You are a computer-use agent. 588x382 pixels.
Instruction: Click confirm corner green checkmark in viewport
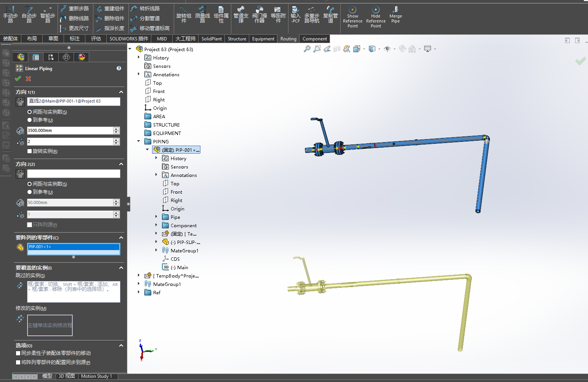point(580,61)
